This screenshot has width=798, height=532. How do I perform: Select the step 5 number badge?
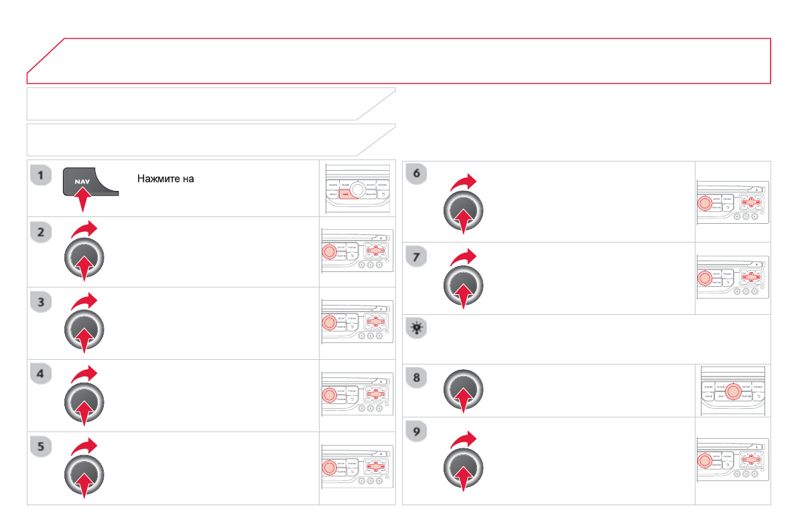click(41, 448)
